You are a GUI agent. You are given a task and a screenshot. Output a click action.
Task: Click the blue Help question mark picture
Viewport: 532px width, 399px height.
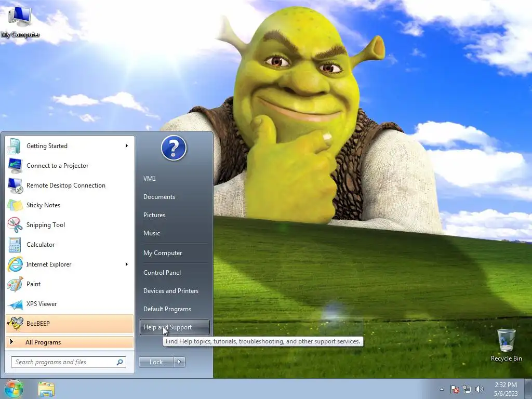[x=174, y=148]
